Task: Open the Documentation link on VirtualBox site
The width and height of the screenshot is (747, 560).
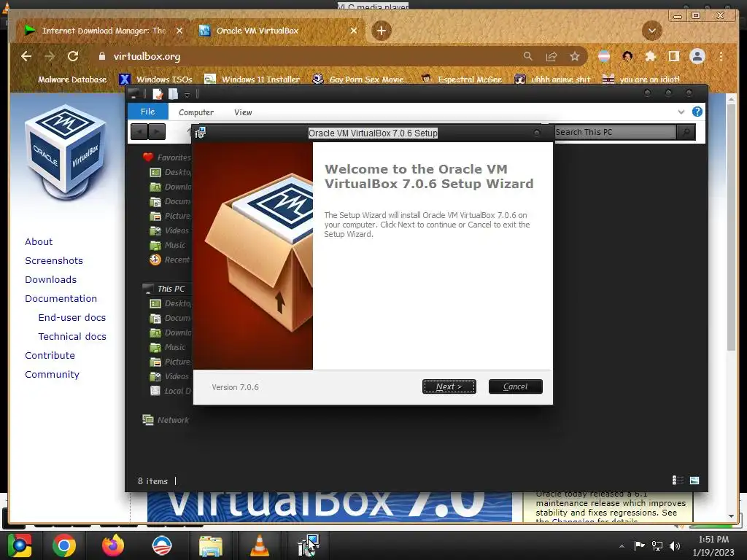Action: tap(61, 298)
